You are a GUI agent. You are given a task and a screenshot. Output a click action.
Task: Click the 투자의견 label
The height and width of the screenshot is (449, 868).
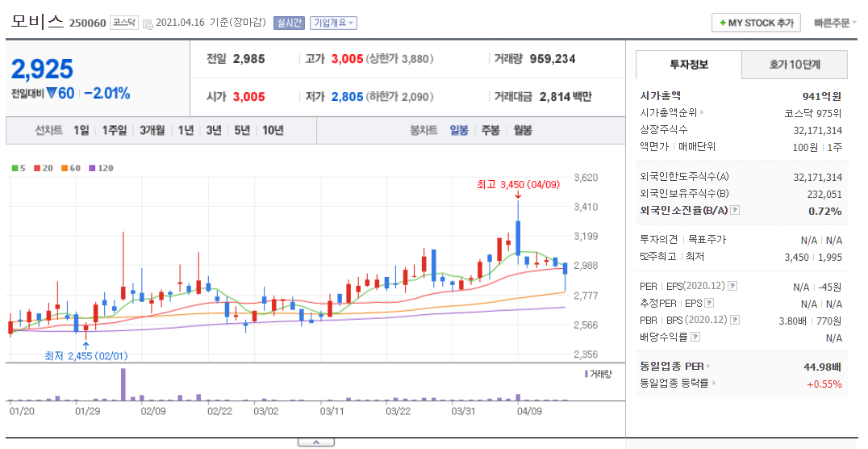pos(659,240)
